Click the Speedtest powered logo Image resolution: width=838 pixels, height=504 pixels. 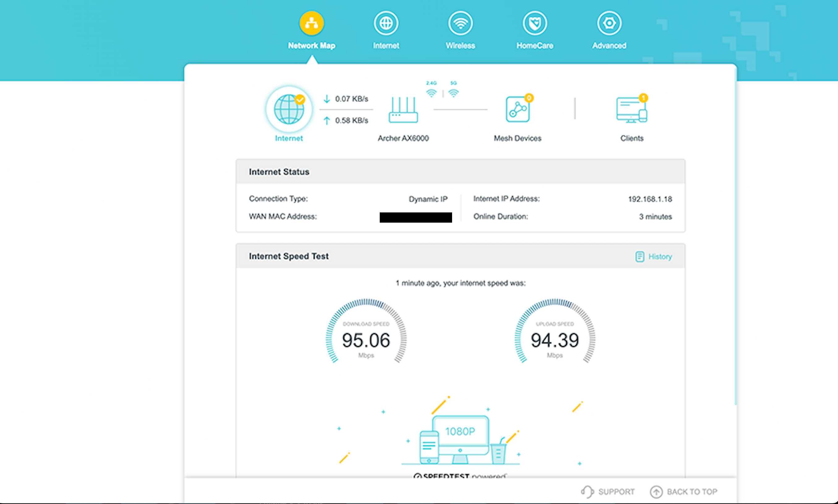point(460,475)
